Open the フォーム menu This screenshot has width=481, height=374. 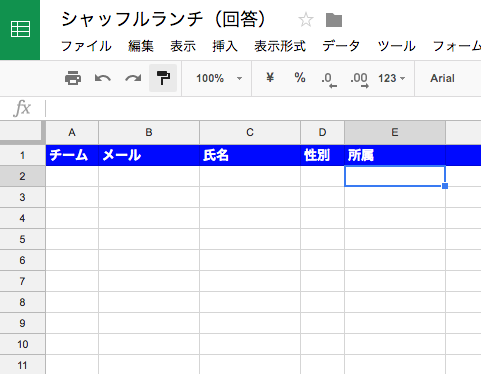pyautogui.click(x=456, y=46)
